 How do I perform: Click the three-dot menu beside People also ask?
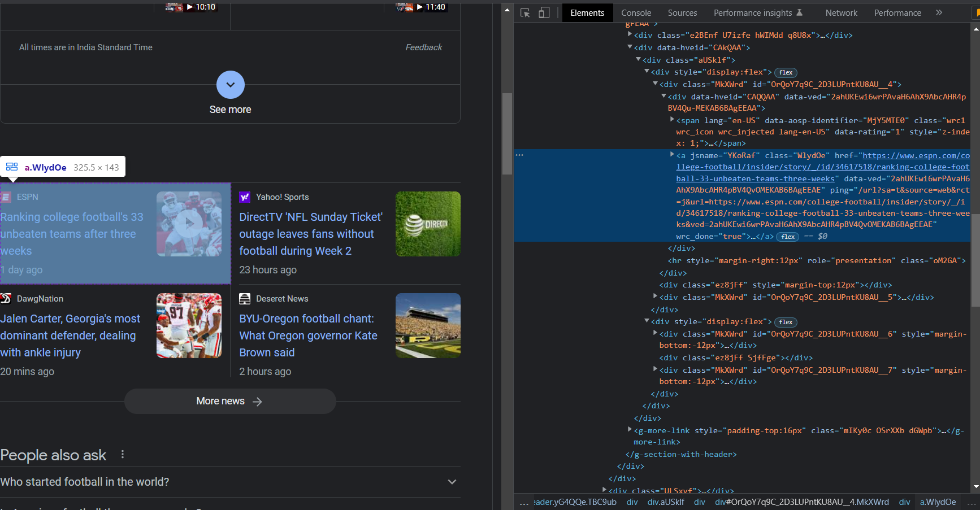pos(123,454)
